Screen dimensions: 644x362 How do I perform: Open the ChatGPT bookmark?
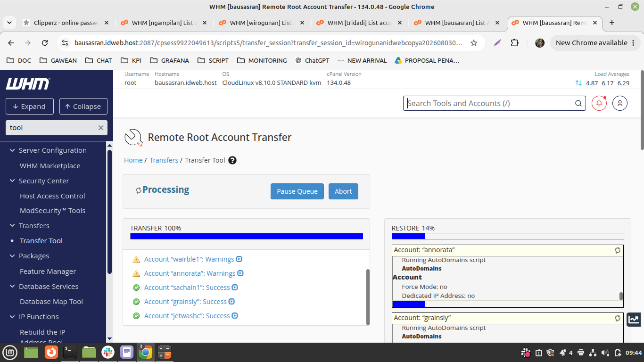click(x=312, y=60)
